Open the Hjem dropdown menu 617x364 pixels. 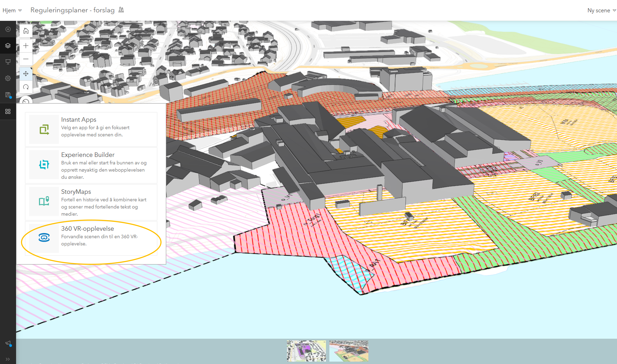12,10
